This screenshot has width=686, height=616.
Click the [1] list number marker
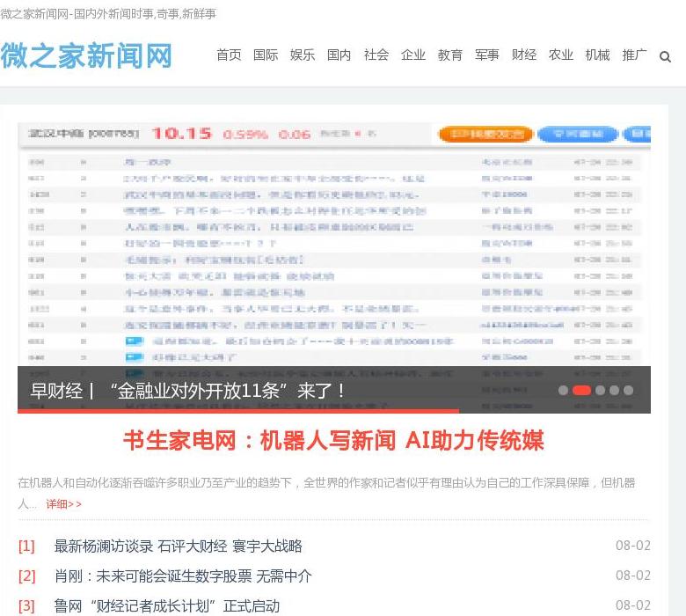coord(26,546)
